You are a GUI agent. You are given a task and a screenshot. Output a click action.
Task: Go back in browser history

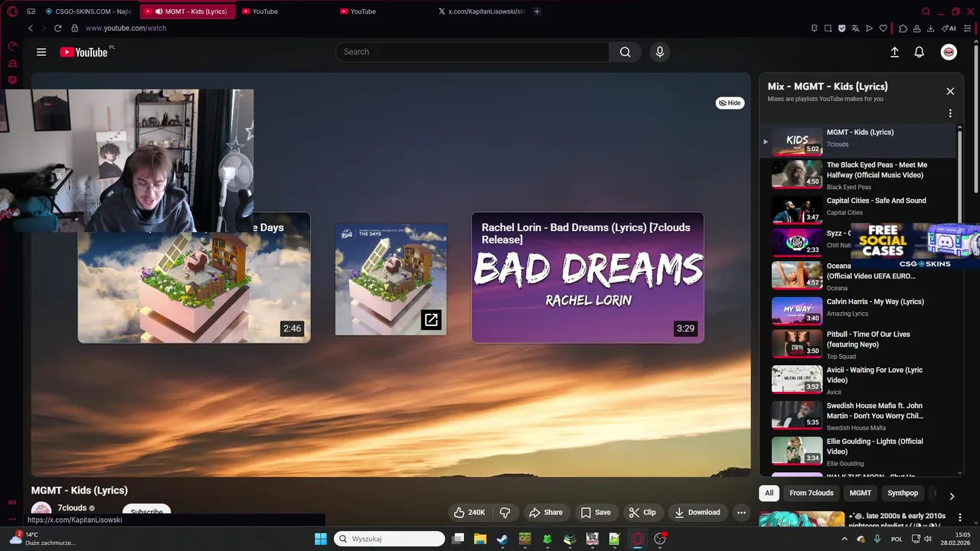coord(31,28)
